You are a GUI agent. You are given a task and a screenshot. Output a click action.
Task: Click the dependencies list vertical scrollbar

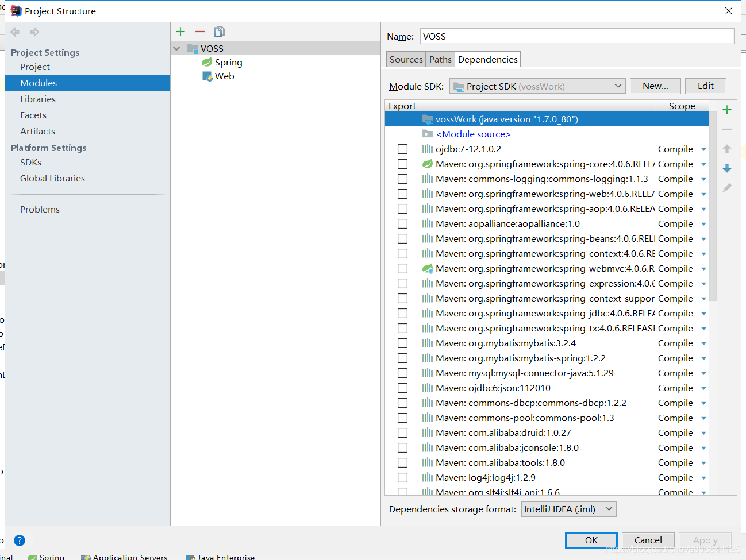713,207
